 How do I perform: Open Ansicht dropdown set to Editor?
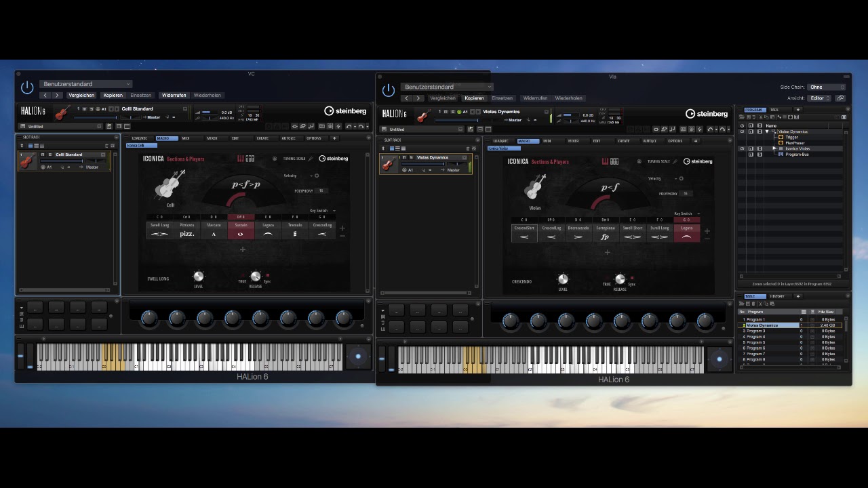[820, 98]
